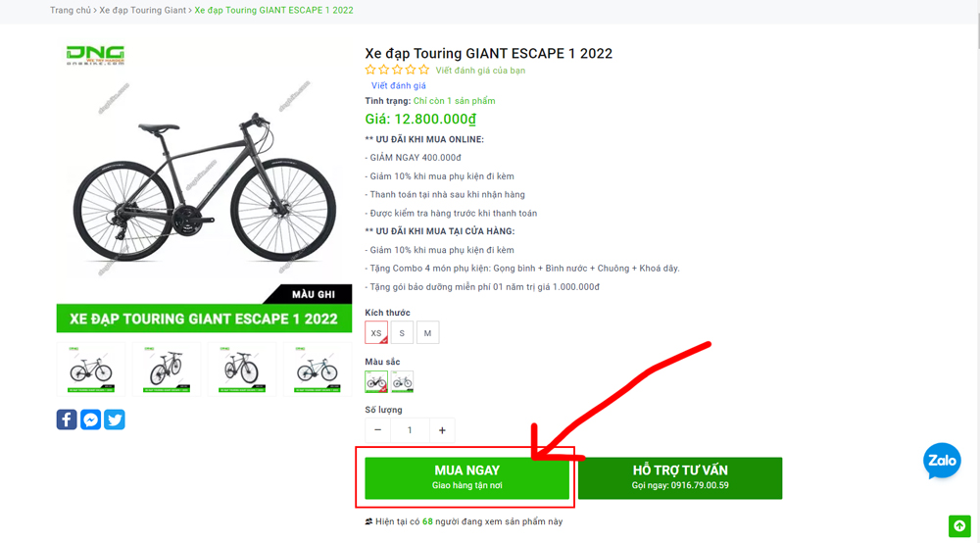Image resolution: width=980 pixels, height=543 pixels.
Task: Select size S option
Action: pyautogui.click(x=402, y=333)
